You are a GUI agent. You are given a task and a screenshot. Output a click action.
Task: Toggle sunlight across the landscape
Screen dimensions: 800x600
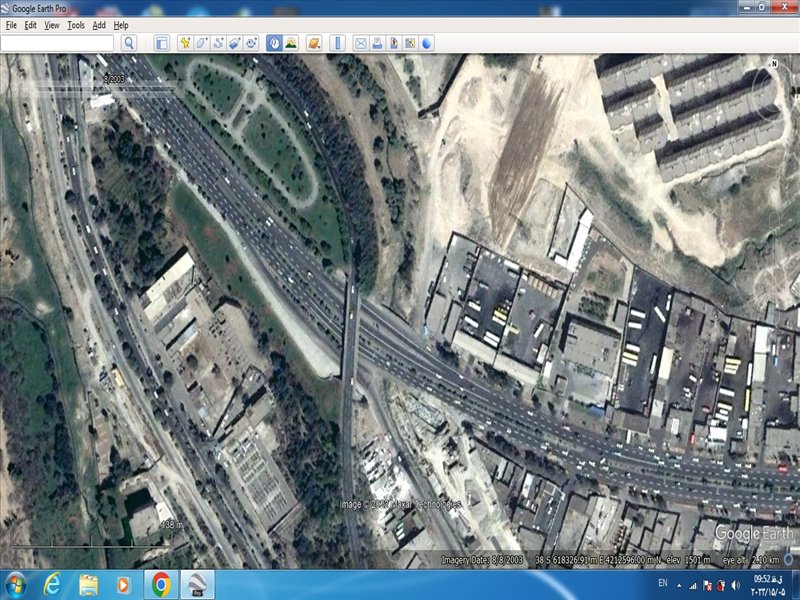(290, 43)
